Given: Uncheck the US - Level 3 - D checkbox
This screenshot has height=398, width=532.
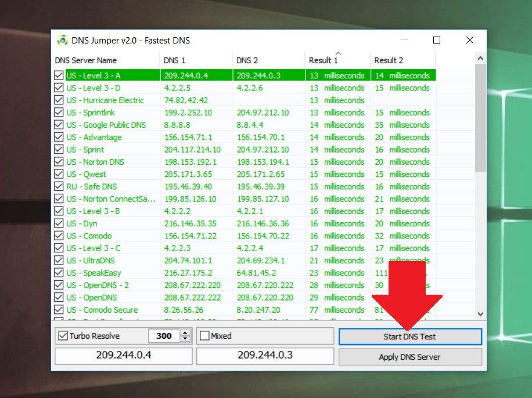Looking at the screenshot, I should coord(59,88).
